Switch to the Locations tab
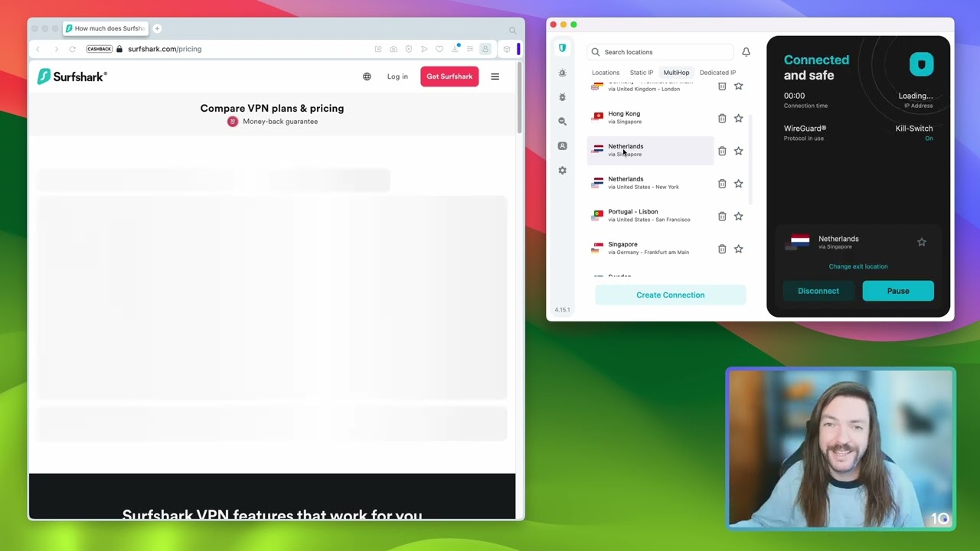The height and width of the screenshot is (551, 980). coord(605,73)
